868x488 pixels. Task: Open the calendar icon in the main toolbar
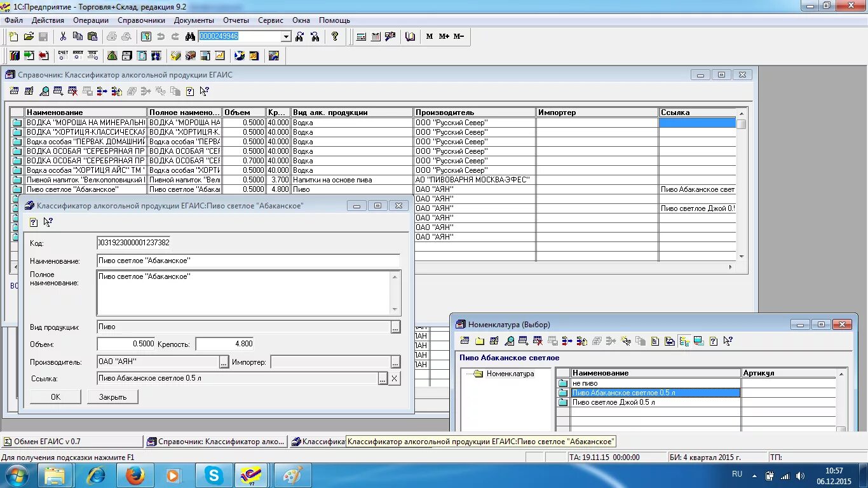pyautogui.click(x=376, y=37)
